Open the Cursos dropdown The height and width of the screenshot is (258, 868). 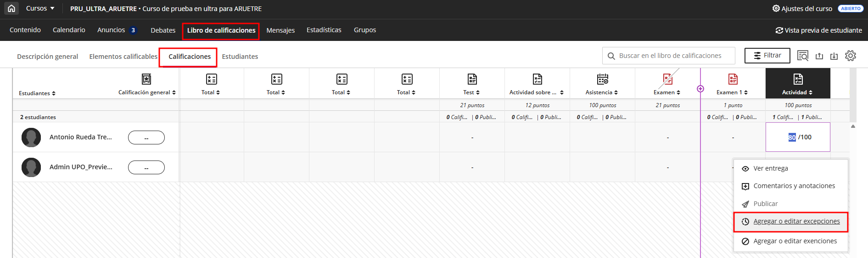click(x=40, y=8)
